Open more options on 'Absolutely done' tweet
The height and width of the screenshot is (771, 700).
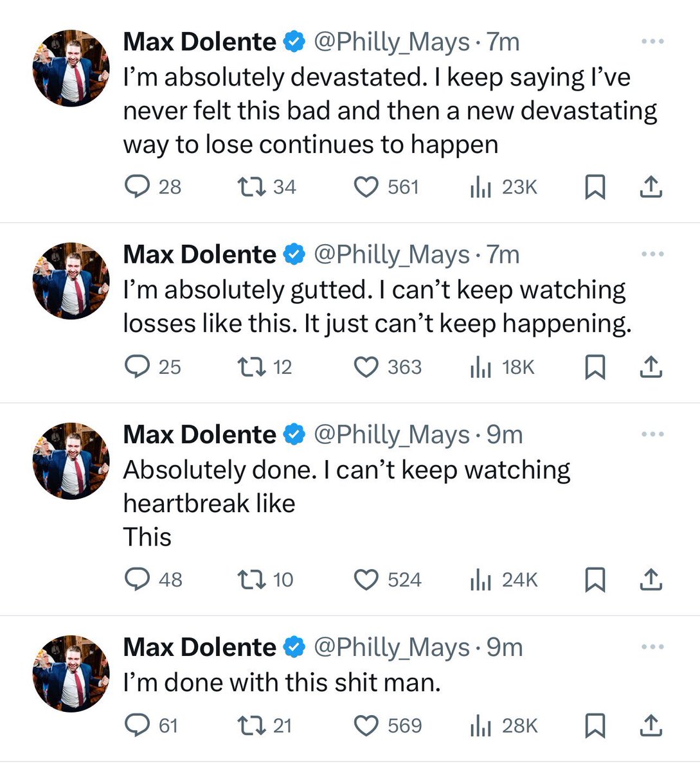(x=652, y=434)
